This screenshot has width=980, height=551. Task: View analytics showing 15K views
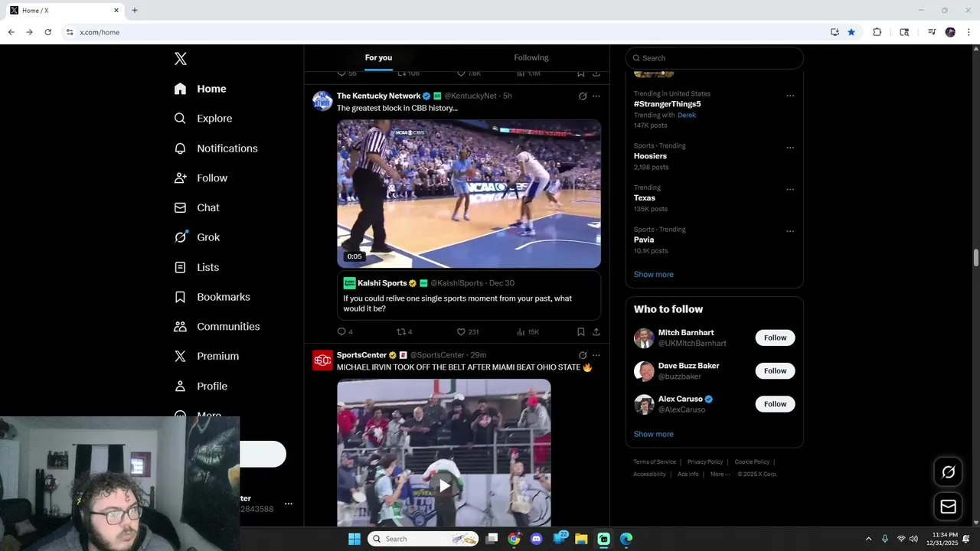(528, 331)
